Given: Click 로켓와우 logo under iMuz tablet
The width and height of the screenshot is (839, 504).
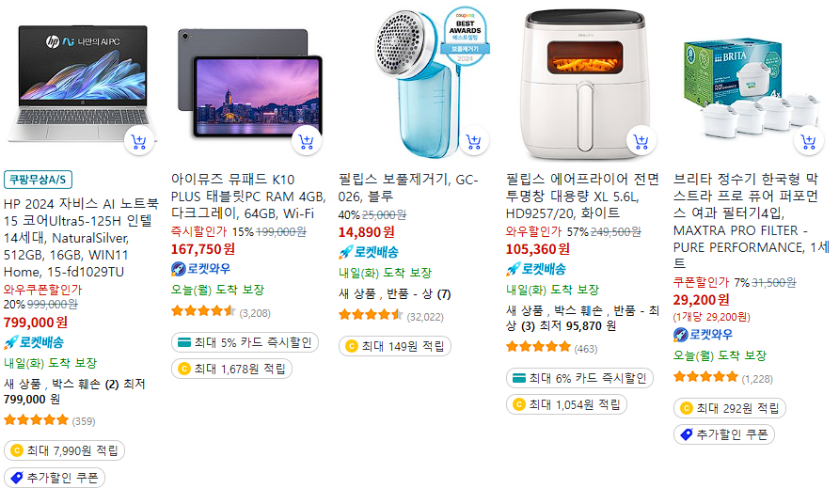Looking at the screenshot, I should point(200,269).
